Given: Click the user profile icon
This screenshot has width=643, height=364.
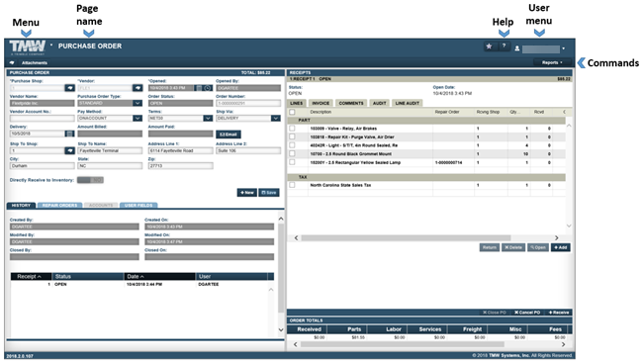Looking at the screenshot, I should point(517,48).
